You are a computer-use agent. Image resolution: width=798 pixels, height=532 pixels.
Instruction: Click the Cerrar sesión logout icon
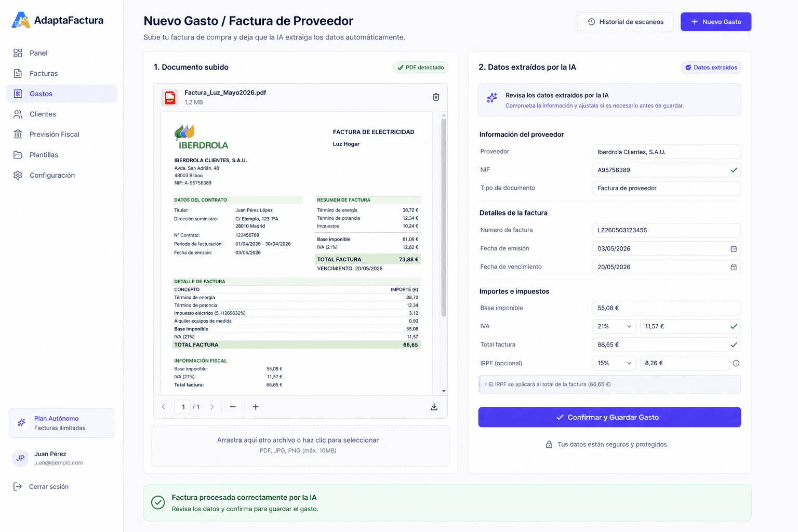(18, 487)
